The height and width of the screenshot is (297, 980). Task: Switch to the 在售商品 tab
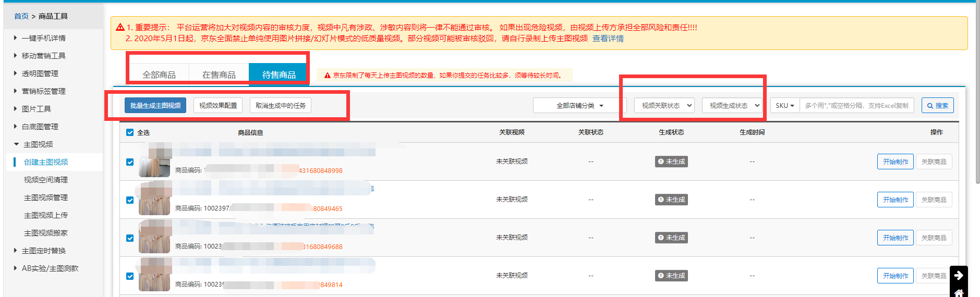click(x=219, y=75)
